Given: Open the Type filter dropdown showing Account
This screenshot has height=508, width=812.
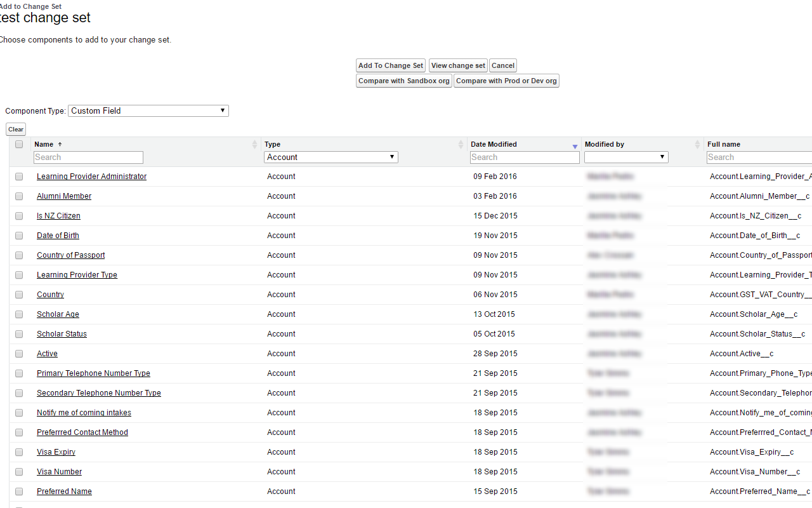Looking at the screenshot, I should tap(331, 157).
